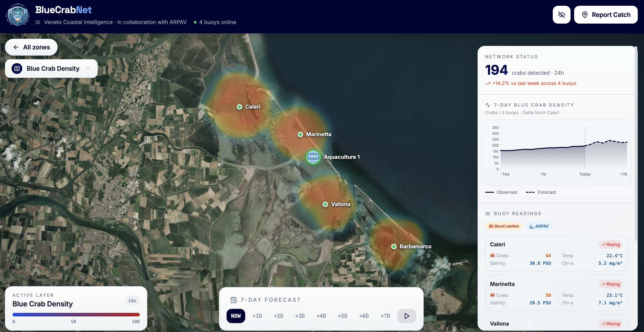Select the +4D forecast step
The width and height of the screenshot is (644, 332).
coord(321,316)
